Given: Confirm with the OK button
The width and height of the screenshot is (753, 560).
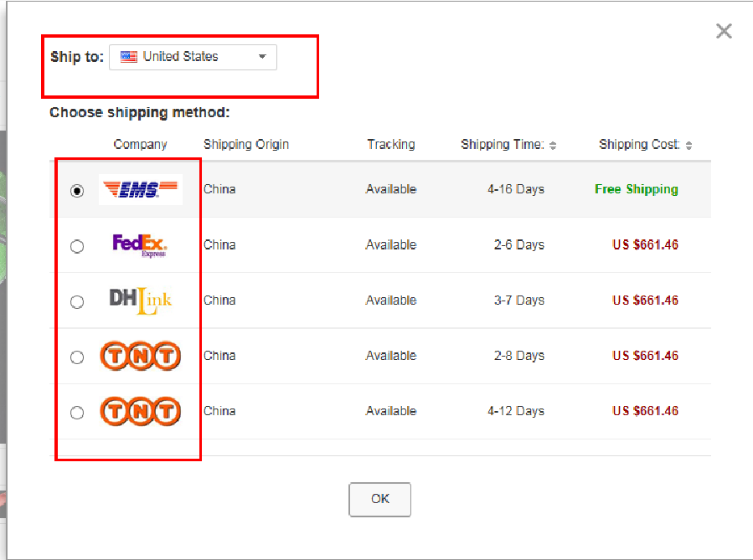Looking at the screenshot, I should (380, 499).
